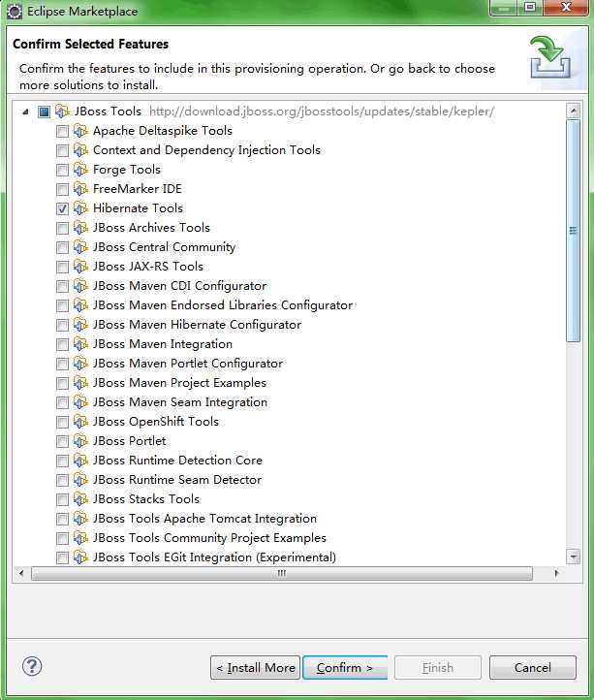Click the JBoss Portlet feature icon
This screenshot has height=700, width=594.
coord(80,441)
